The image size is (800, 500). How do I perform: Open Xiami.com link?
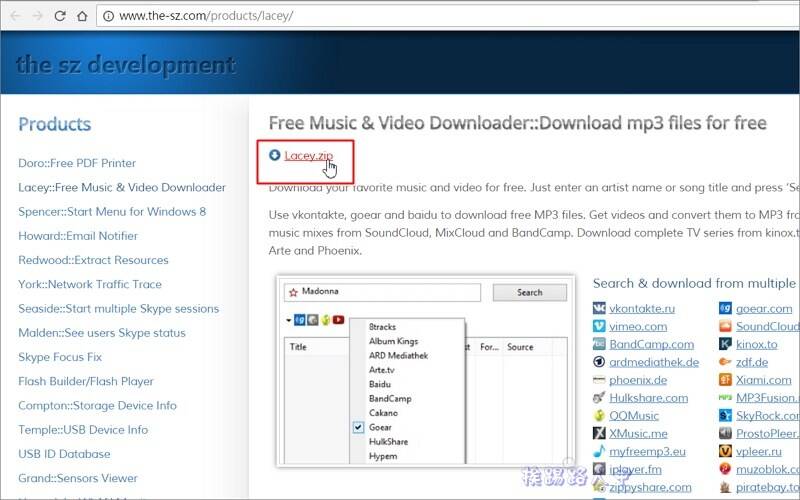pyautogui.click(x=763, y=380)
